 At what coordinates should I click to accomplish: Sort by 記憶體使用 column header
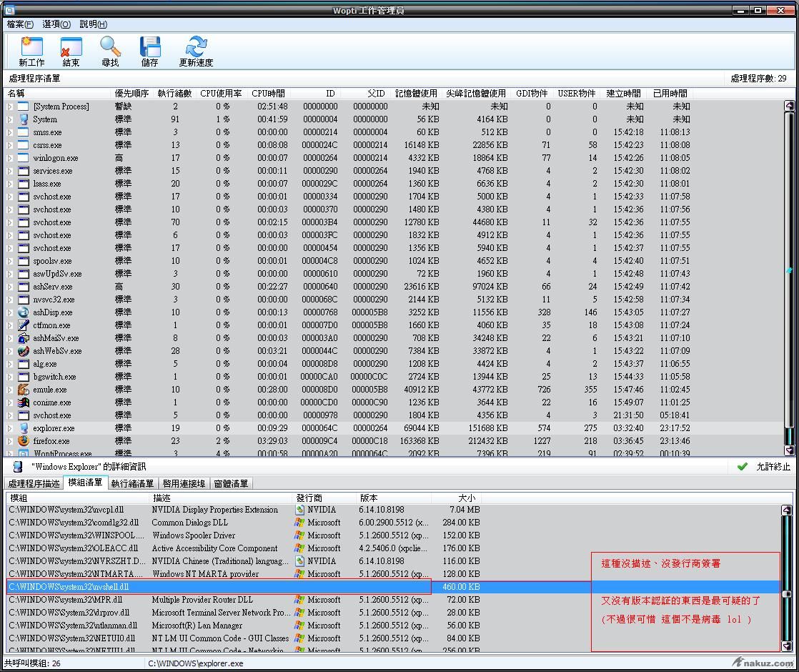(x=416, y=94)
